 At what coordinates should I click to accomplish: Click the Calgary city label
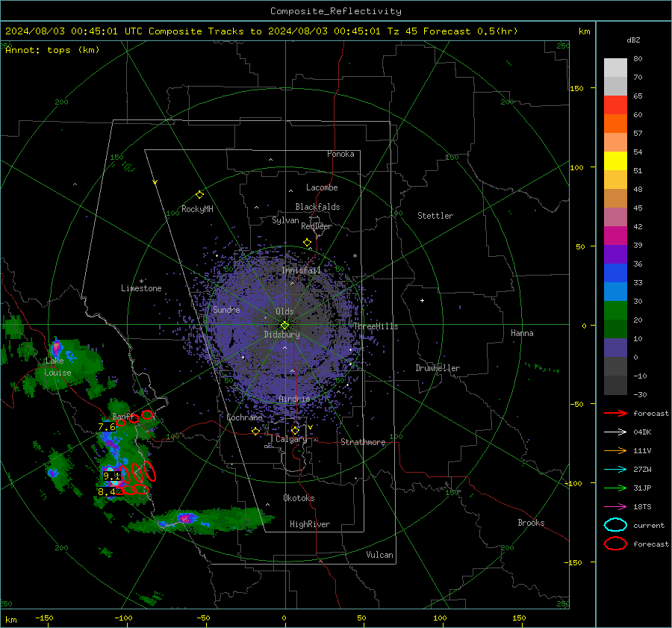point(291,439)
